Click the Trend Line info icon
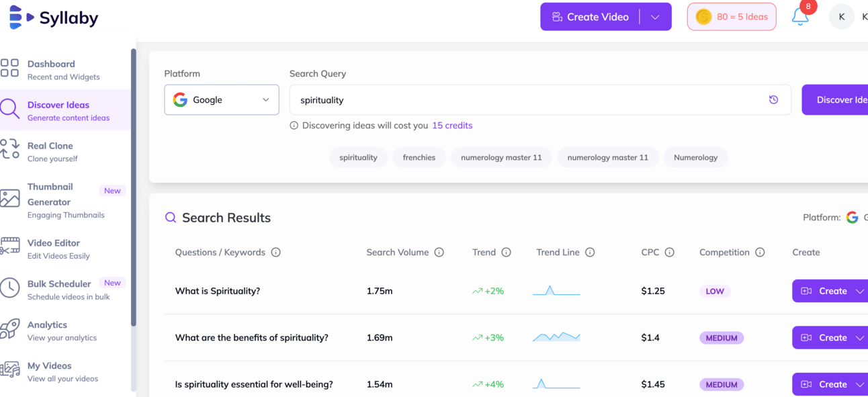 pos(590,253)
